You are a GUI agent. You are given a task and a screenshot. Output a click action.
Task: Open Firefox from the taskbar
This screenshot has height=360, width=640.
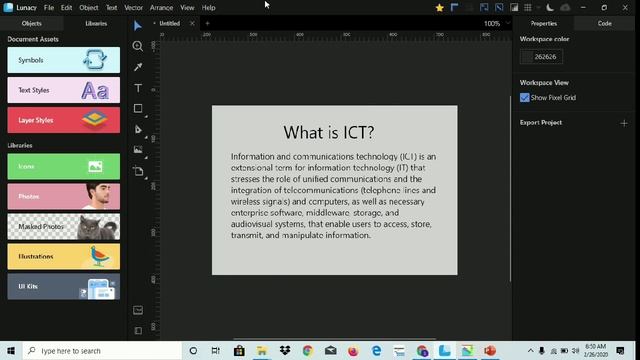(x=353, y=351)
